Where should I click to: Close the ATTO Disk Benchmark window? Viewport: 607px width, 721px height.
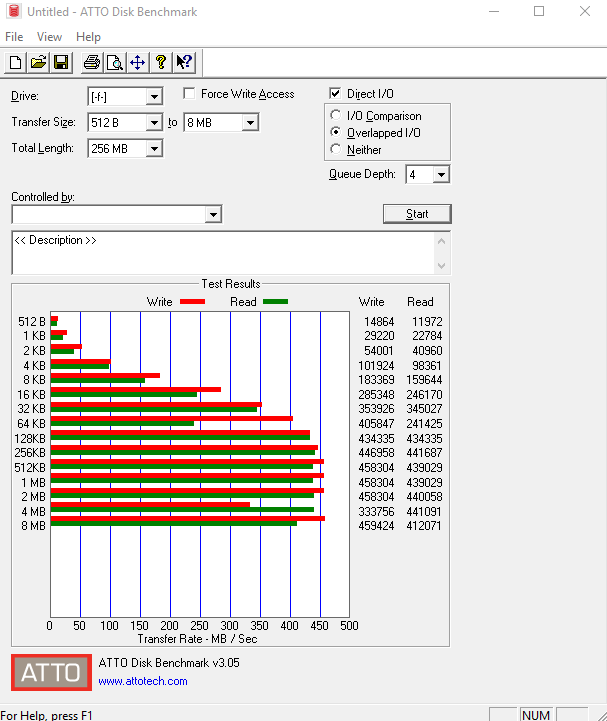point(584,11)
